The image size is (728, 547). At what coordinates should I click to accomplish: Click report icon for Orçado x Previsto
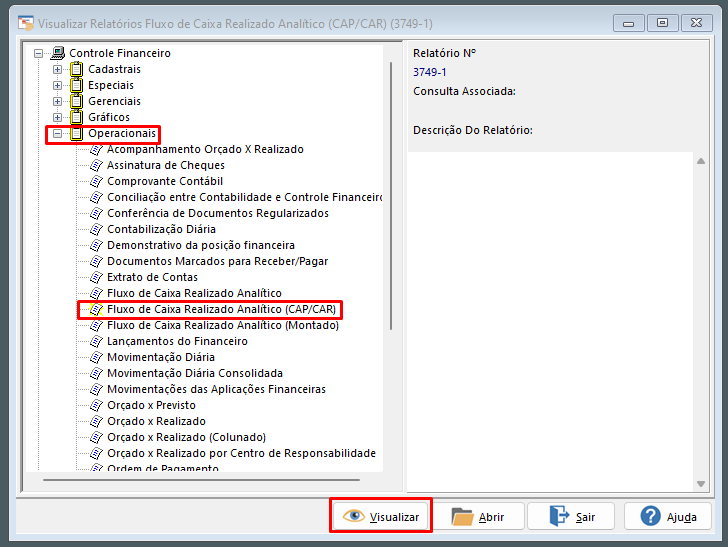click(x=96, y=406)
